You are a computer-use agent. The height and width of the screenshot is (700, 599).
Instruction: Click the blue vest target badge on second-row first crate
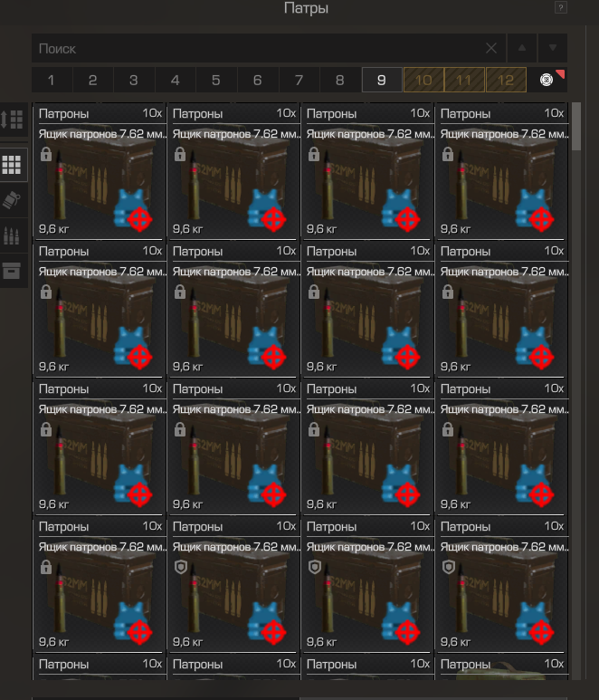click(x=132, y=348)
